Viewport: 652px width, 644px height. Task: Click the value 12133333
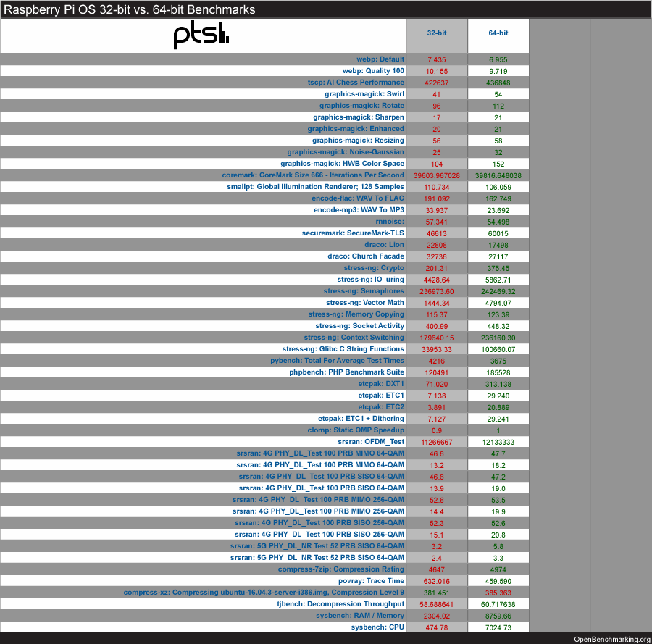(498, 443)
